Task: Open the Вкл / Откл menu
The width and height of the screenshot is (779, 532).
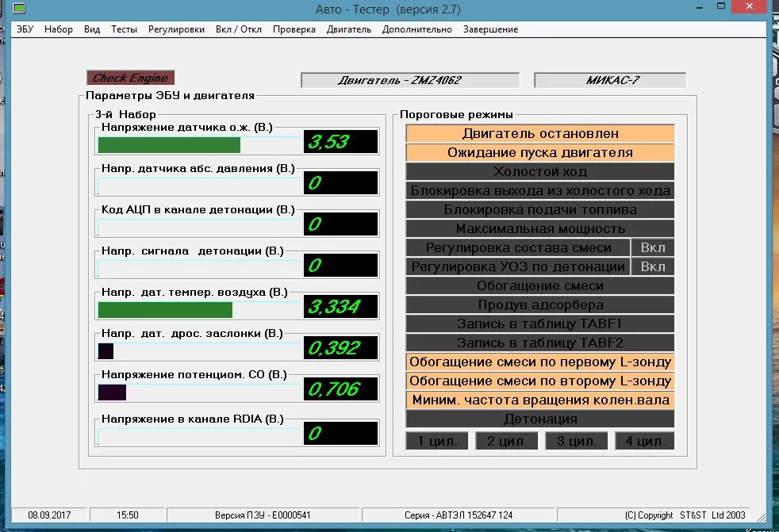Action: 239,29
